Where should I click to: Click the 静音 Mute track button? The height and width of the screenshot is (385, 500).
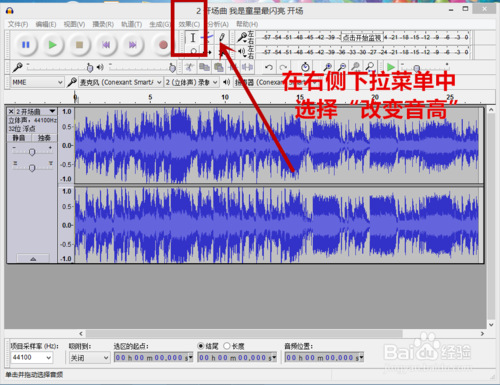(19, 138)
